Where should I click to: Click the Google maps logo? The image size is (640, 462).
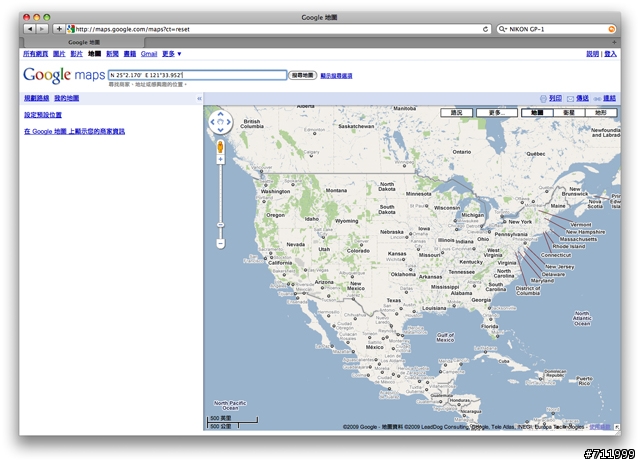point(64,76)
